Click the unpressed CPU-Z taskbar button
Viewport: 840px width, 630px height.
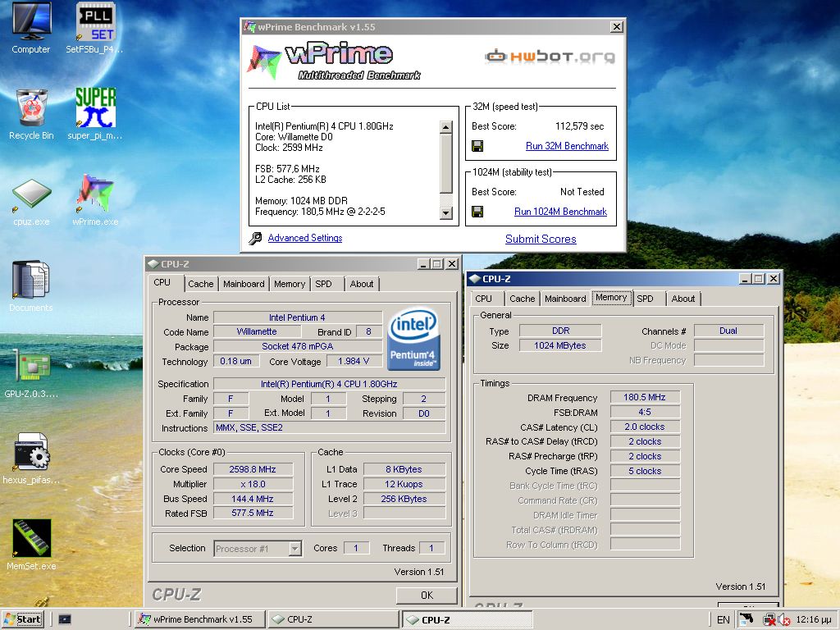coord(334,619)
